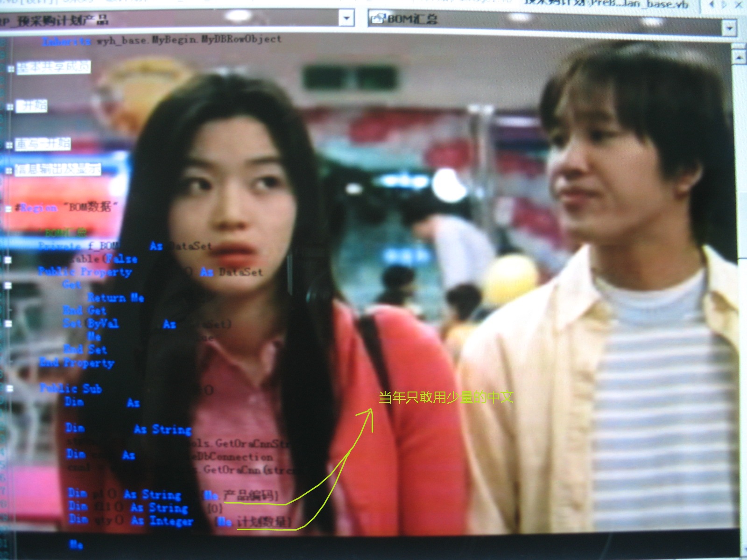Click the left tab-scroll arrow
The width and height of the screenshot is (747, 560).
[x=712, y=5]
